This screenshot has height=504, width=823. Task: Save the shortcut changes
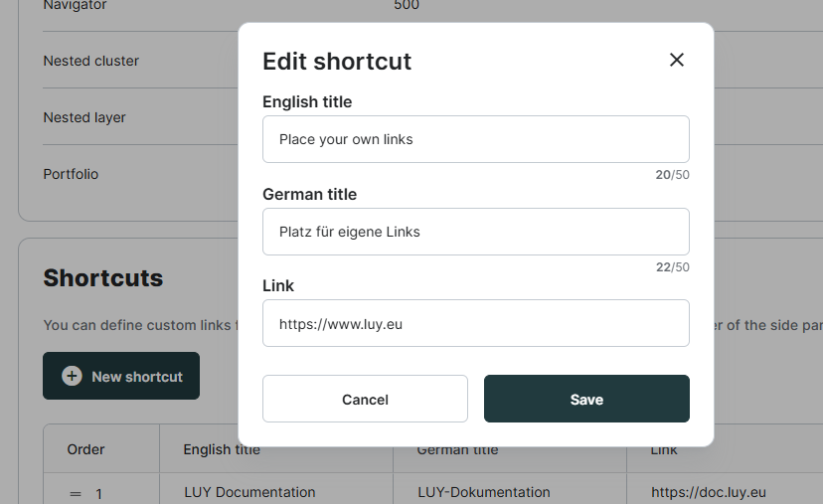pos(586,399)
